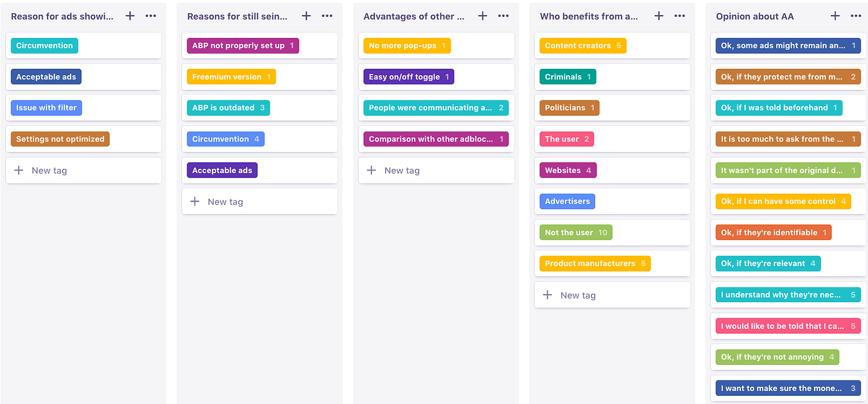The height and width of the screenshot is (404, 868).
Task: Click the "ABP is outdated" tag
Action: tap(228, 107)
